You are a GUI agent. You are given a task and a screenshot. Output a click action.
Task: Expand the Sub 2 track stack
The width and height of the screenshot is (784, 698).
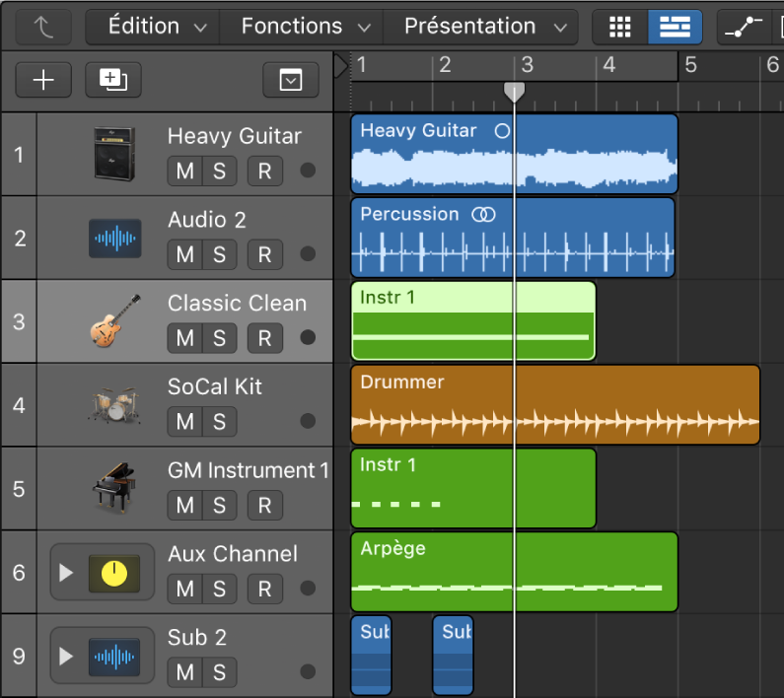pos(66,656)
